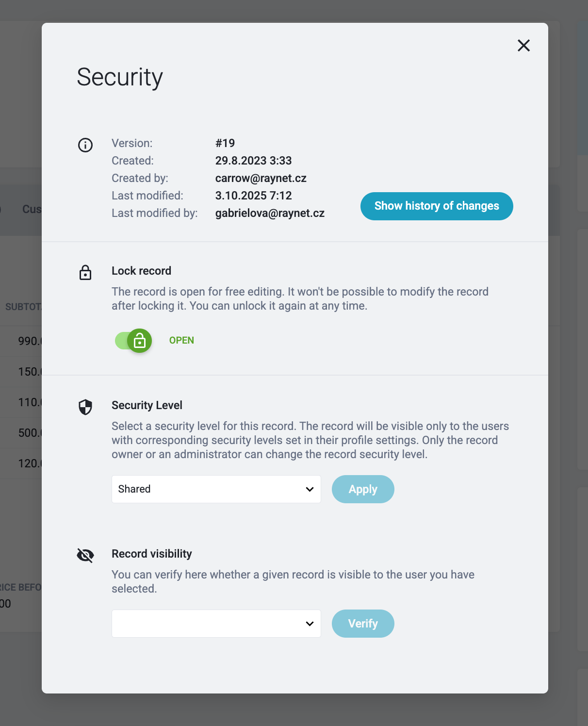Click the Security dialog title
This screenshot has width=588, height=726.
120,78
